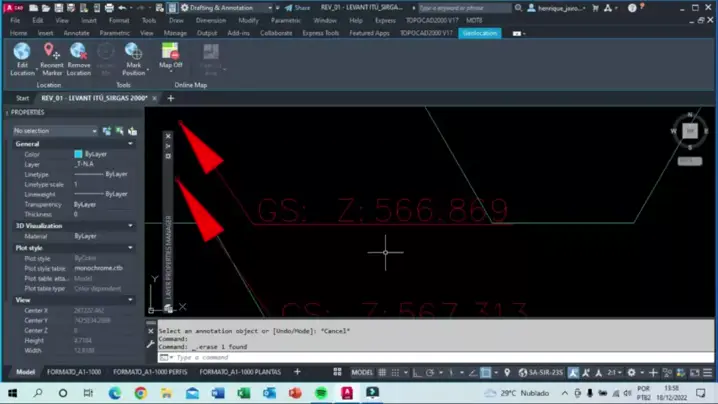This screenshot has width=718, height=404.
Task: Open the Dimension menu
Action: 211,20
